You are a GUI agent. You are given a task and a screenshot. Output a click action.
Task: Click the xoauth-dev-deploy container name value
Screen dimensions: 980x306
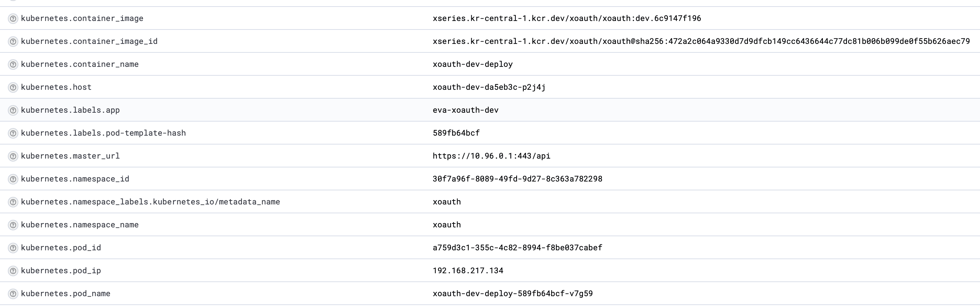(x=473, y=64)
